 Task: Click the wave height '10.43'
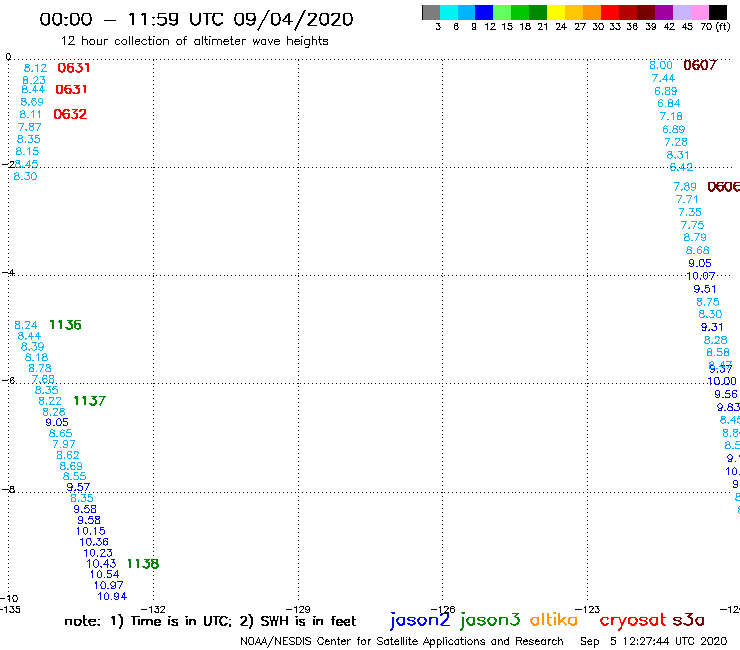click(x=101, y=564)
